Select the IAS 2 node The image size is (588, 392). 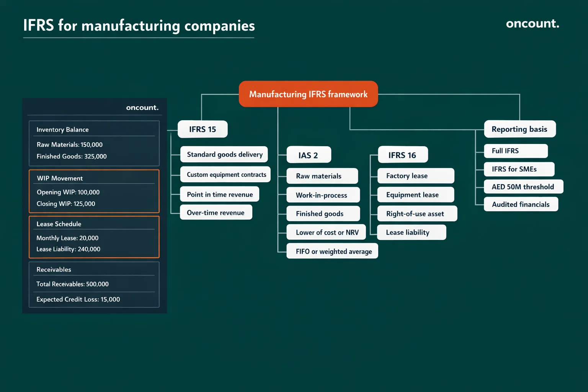(309, 155)
